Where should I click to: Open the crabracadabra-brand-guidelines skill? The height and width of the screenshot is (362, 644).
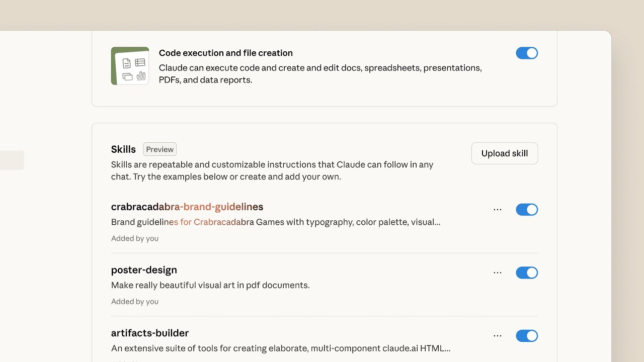(187, 207)
